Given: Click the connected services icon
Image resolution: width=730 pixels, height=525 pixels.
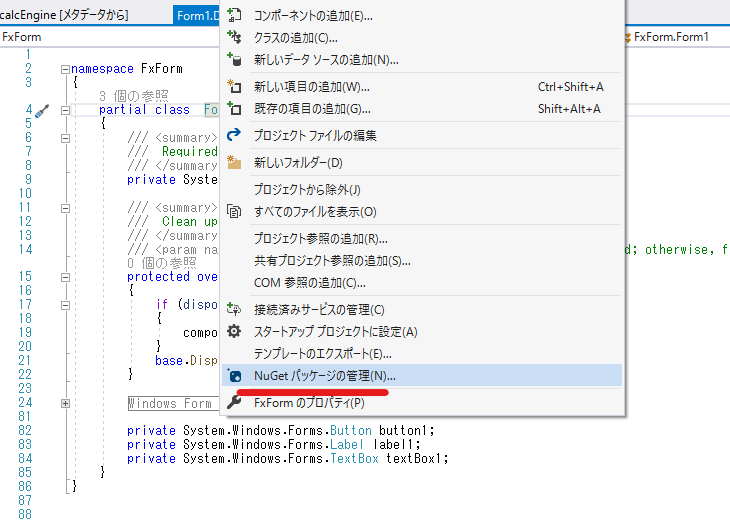Looking at the screenshot, I should [x=234, y=309].
